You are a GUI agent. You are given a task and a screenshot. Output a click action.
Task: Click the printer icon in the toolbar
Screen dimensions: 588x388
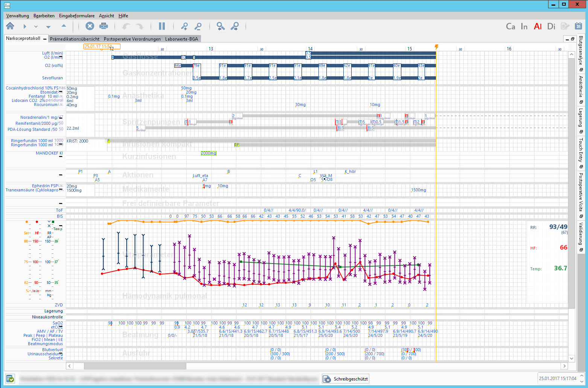104,26
